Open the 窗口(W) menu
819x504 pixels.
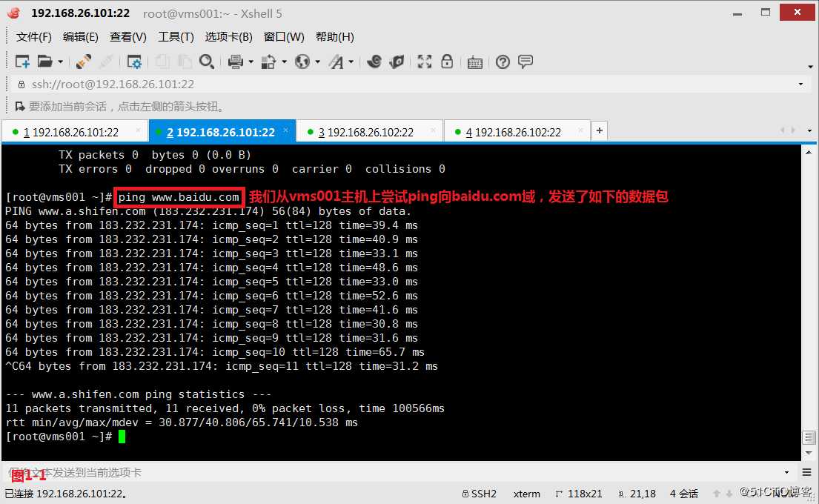[284, 36]
